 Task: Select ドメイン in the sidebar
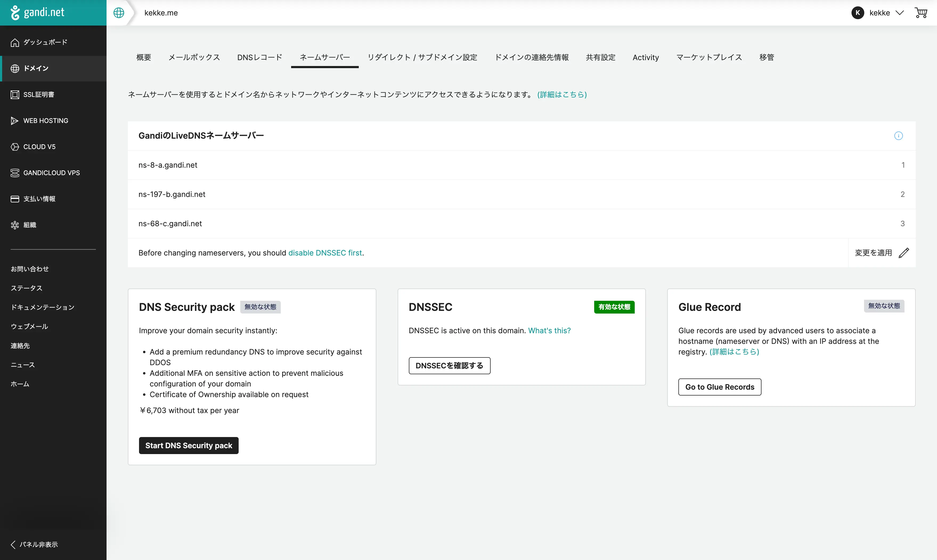tap(53, 68)
